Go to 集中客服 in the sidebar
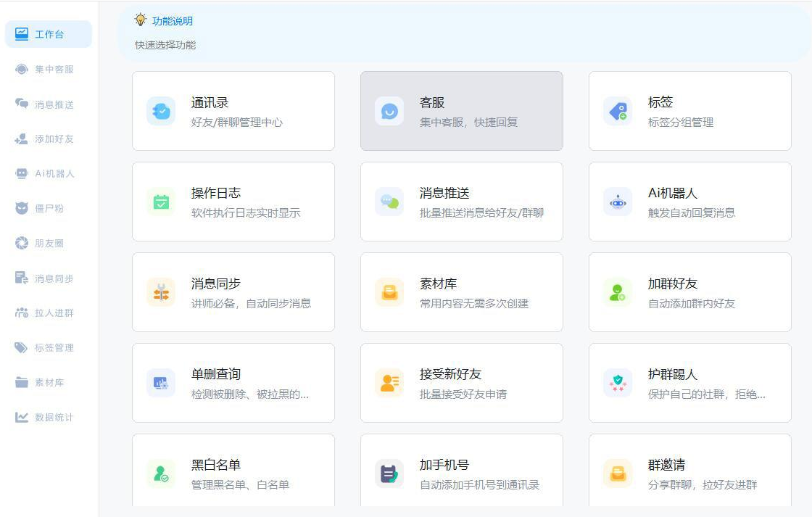 click(x=49, y=70)
